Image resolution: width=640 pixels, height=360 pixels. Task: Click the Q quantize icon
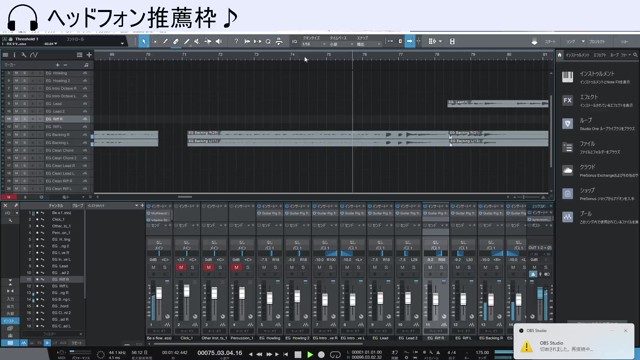(x=268, y=41)
